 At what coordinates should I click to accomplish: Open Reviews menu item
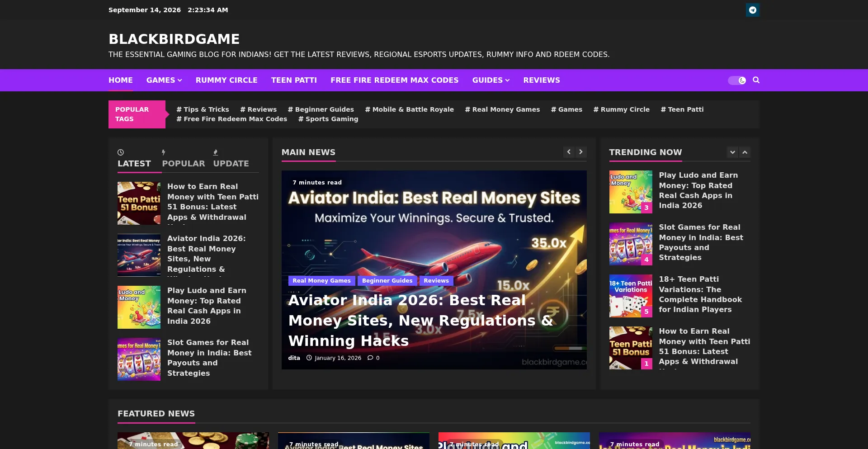click(x=542, y=80)
